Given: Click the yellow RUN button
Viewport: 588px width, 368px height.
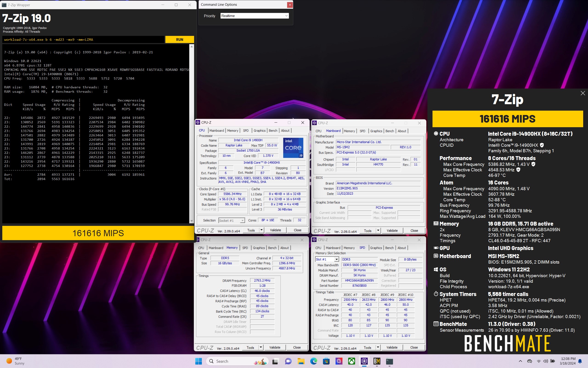Looking at the screenshot, I should click(x=180, y=39).
